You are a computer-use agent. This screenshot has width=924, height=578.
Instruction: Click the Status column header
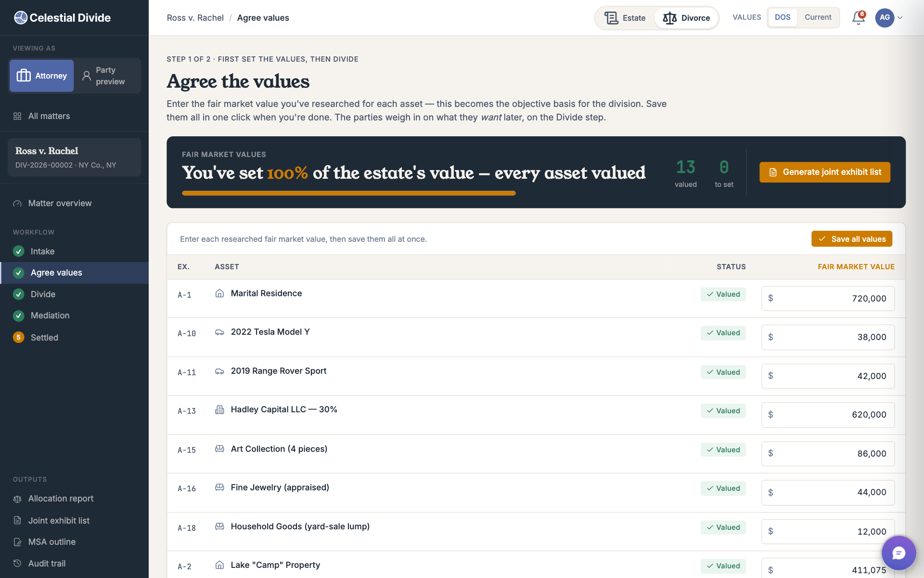[731, 267]
